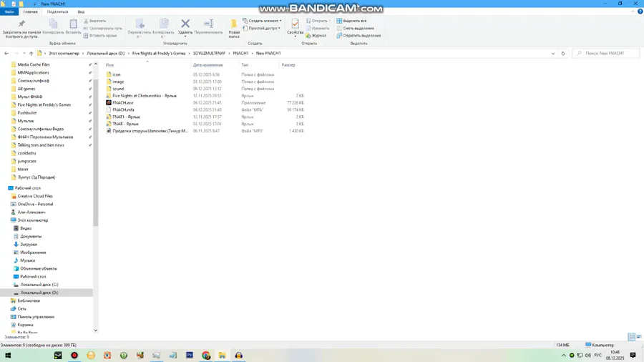The height and width of the screenshot is (362, 644).
Task: Open the Help question mark icon
Action: point(640,11)
